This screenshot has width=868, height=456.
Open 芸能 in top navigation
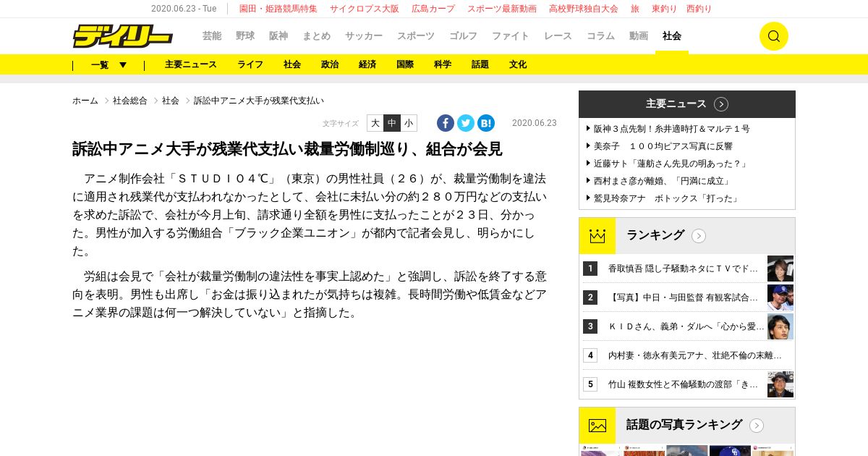pyautogui.click(x=212, y=36)
